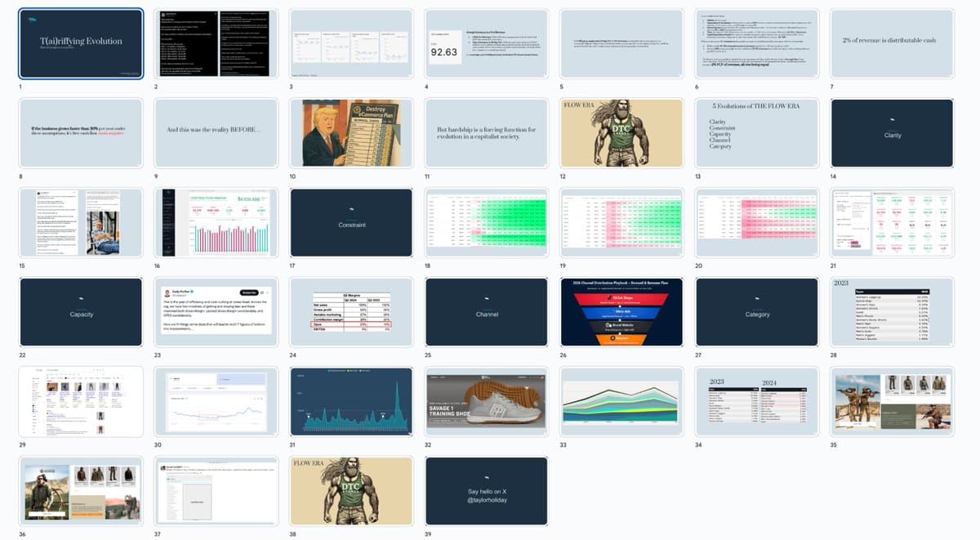Screen dimensions: 980x540
Task: Select the "Channel" section slide
Action: tap(487, 312)
